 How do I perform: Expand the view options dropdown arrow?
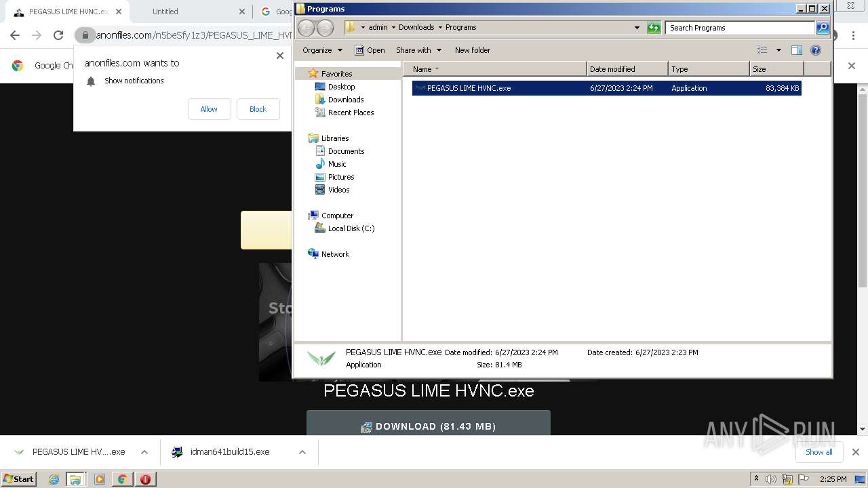778,50
